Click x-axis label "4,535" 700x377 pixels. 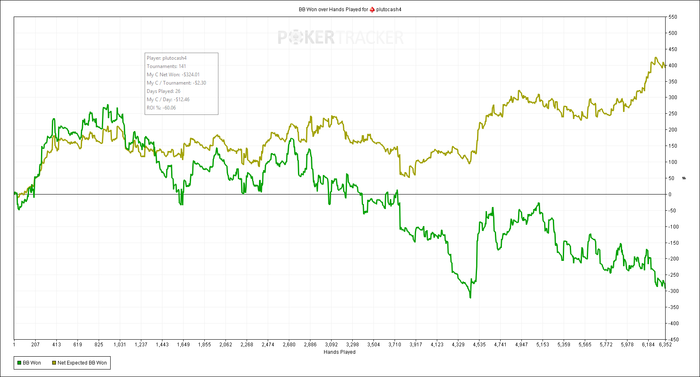479,344
